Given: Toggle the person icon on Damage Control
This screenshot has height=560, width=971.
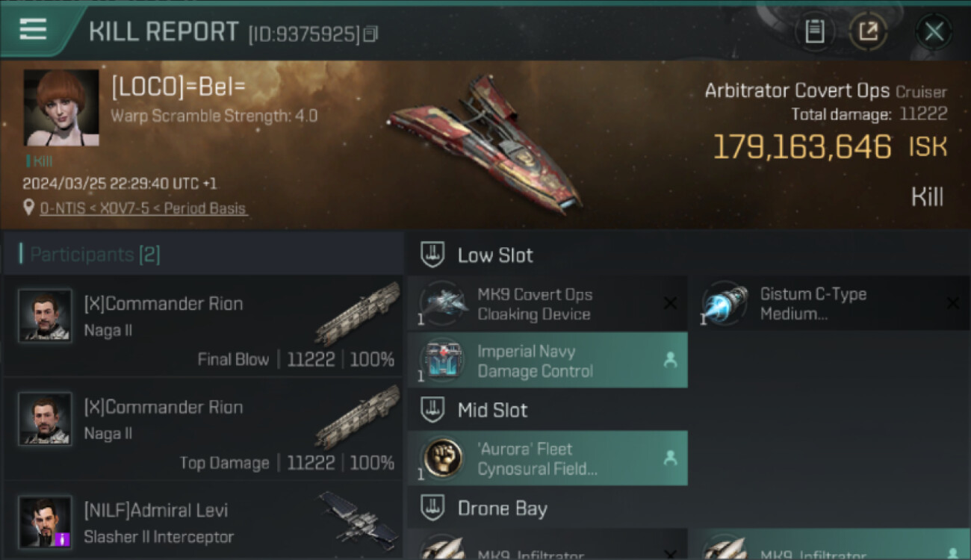Looking at the screenshot, I should [670, 361].
